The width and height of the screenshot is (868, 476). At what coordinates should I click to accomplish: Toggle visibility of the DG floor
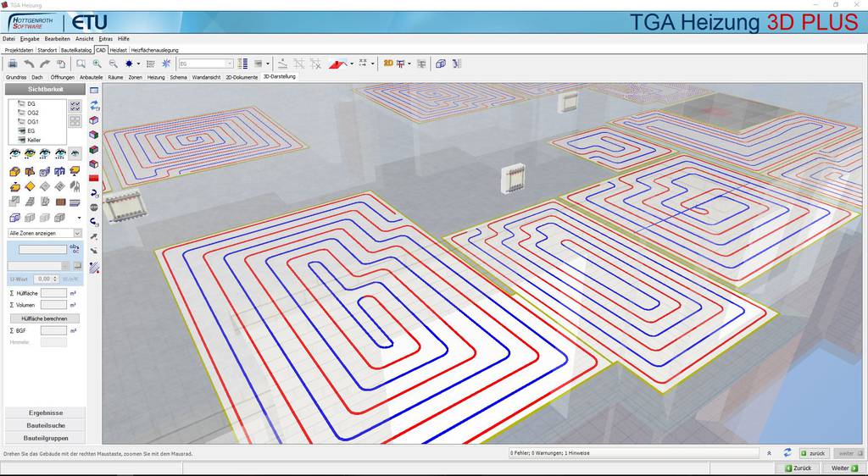tap(20, 104)
